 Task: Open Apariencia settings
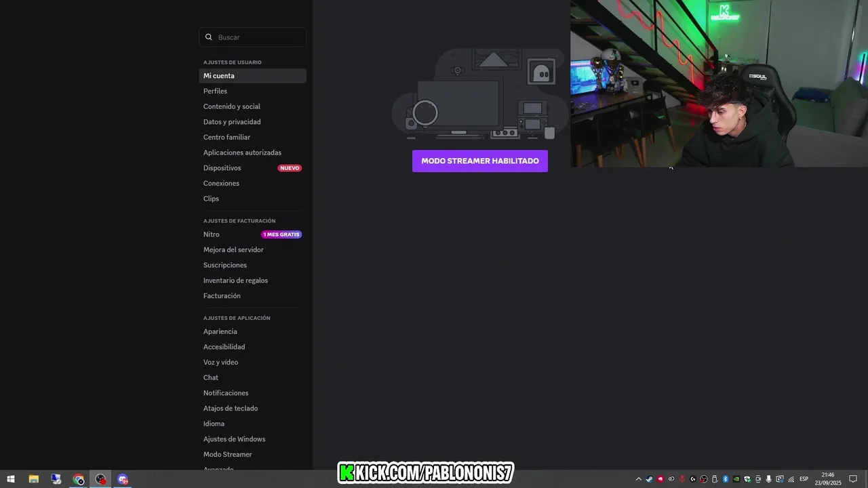click(x=252, y=331)
